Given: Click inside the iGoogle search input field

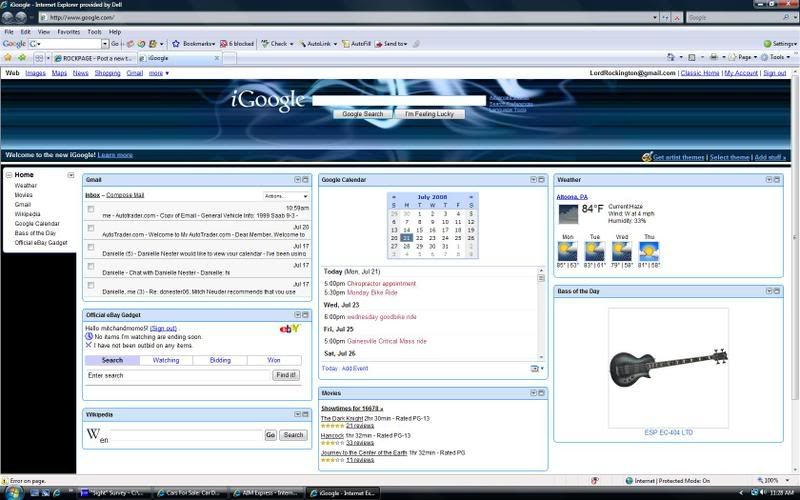Looking at the screenshot, I should pyautogui.click(x=399, y=101).
